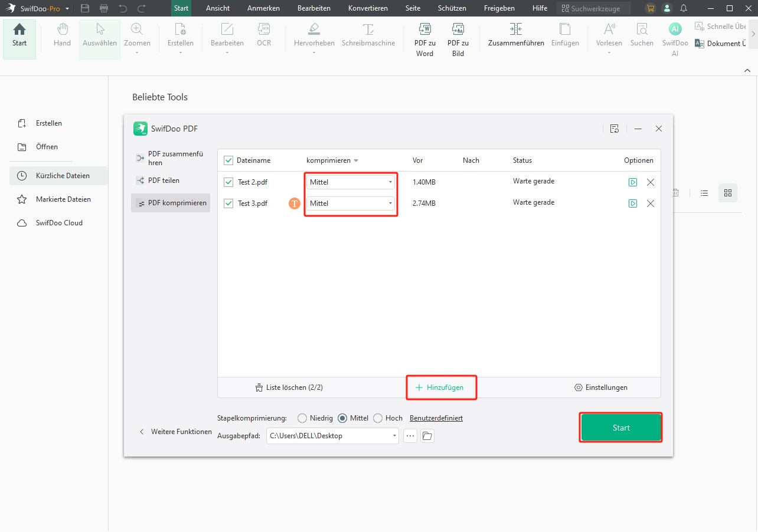Select the Hand tool
This screenshot has height=532, width=758.
coord(62,35)
